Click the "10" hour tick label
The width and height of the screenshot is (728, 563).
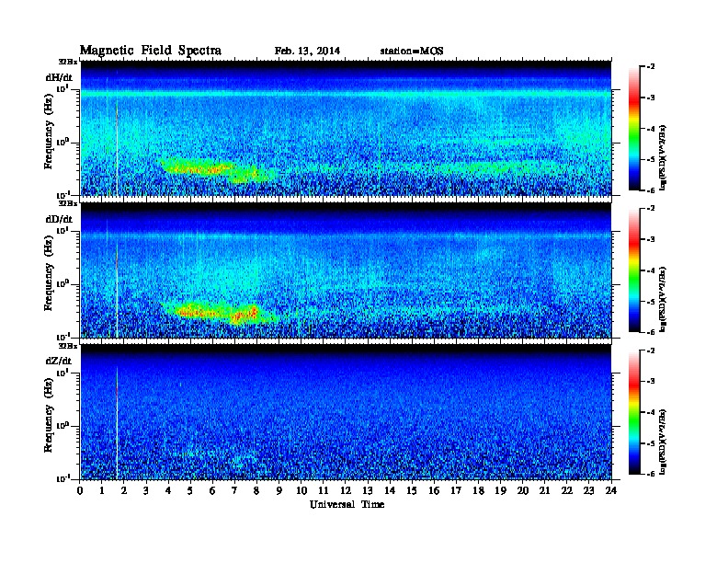click(301, 490)
